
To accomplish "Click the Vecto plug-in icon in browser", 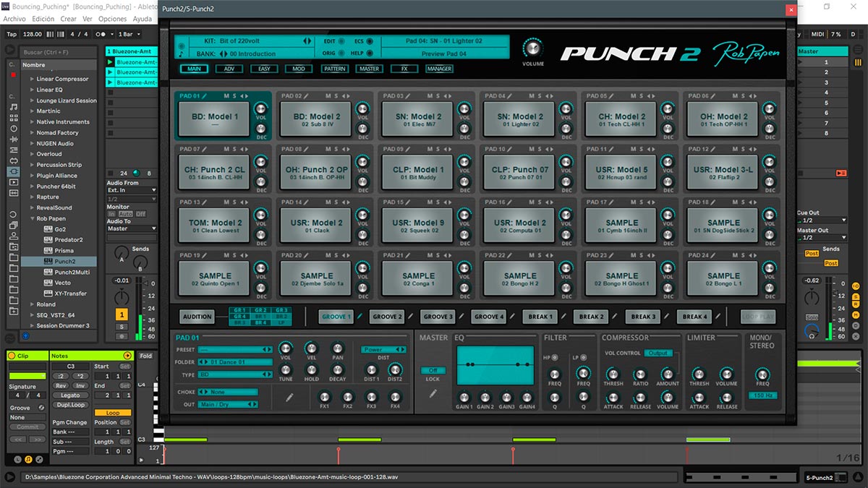I will 48,283.
